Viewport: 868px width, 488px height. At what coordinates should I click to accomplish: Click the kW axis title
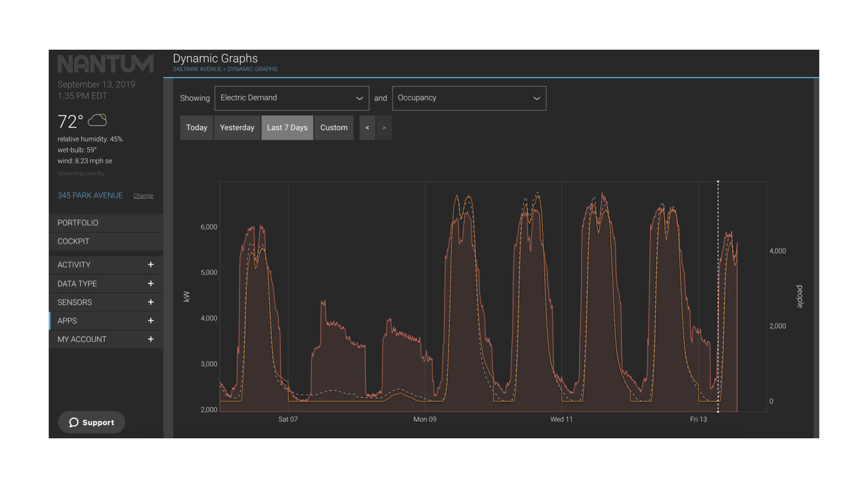tap(186, 296)
